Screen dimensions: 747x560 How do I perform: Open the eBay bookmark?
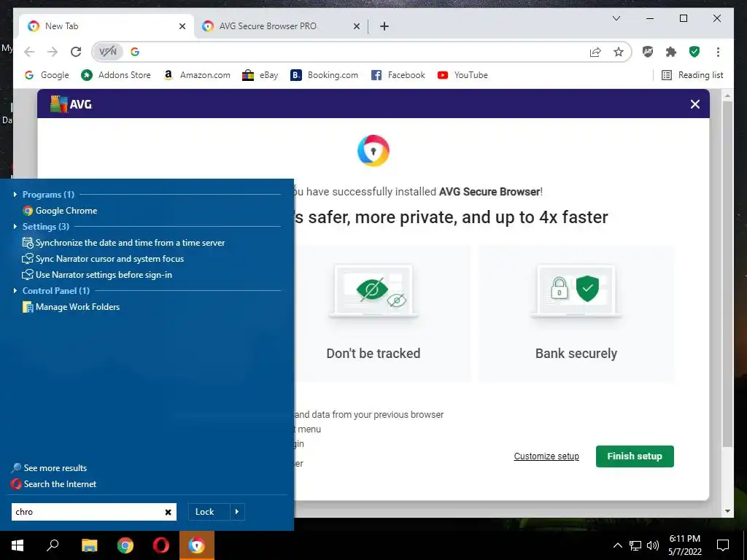pos(260,75)
